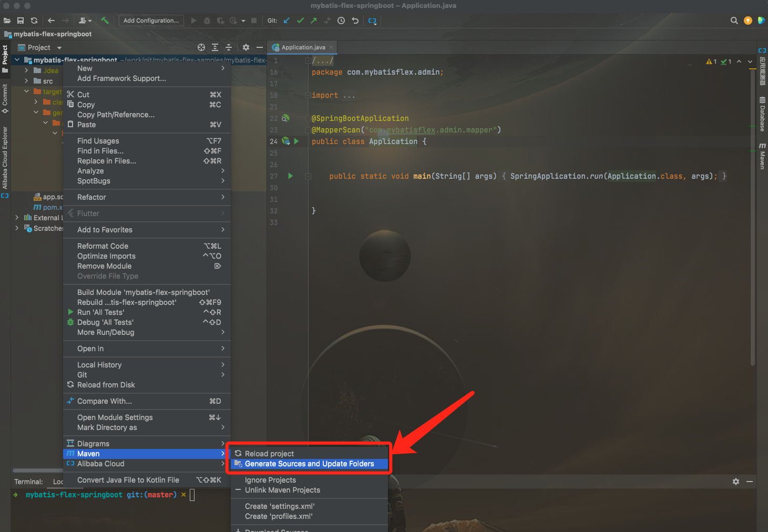768x532 pixels.
Task: Click Select Opened File crosshair icon
Action: pyautogui.click(x=201, y=47)
